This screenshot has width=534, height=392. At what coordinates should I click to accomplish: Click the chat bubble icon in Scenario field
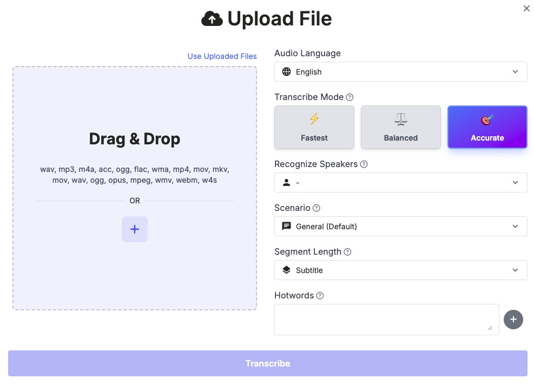(286, 226)
